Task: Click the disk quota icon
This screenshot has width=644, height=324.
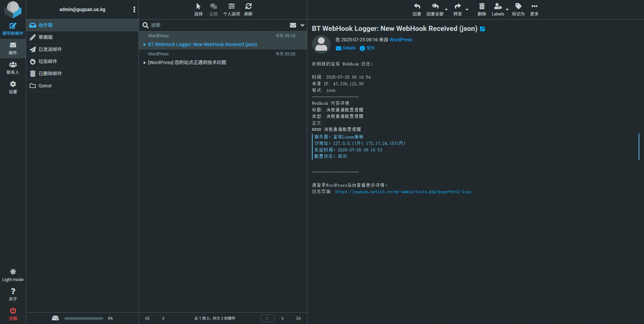Action: (55, 318)
